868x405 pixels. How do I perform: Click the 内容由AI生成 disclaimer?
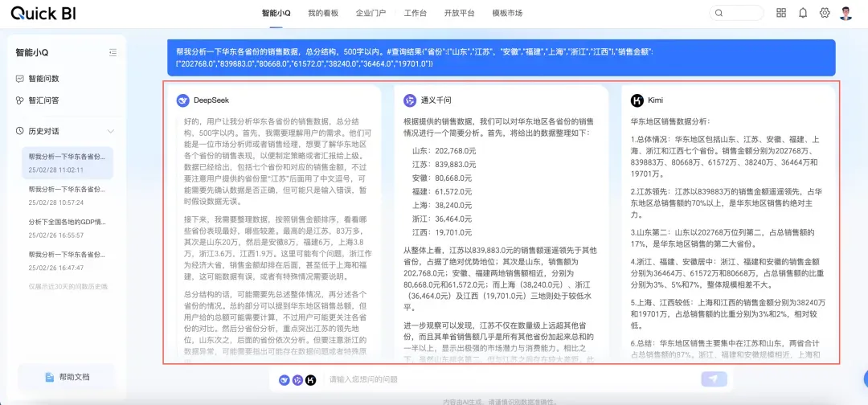coord(500,401)
